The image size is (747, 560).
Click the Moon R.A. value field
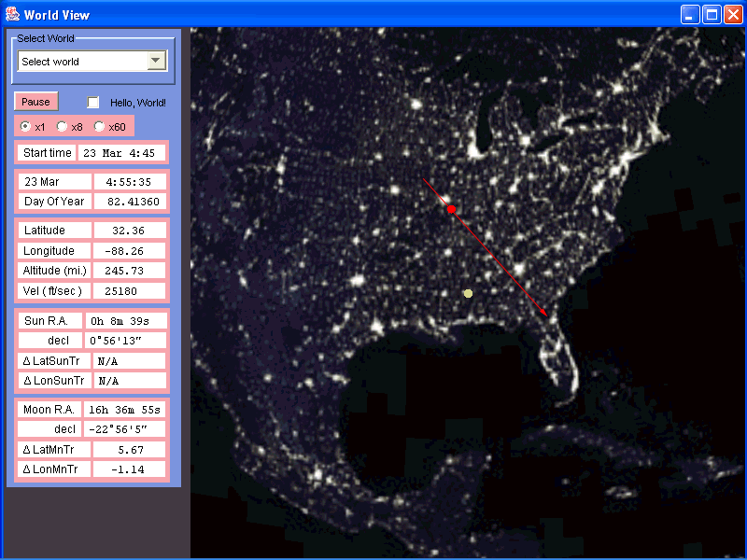(x=125, y=409)
